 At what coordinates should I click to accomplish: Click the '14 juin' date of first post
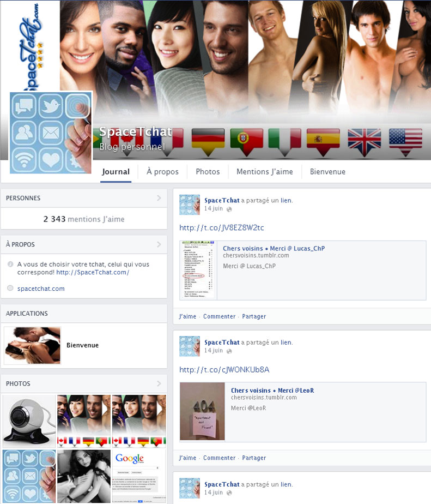214,208
